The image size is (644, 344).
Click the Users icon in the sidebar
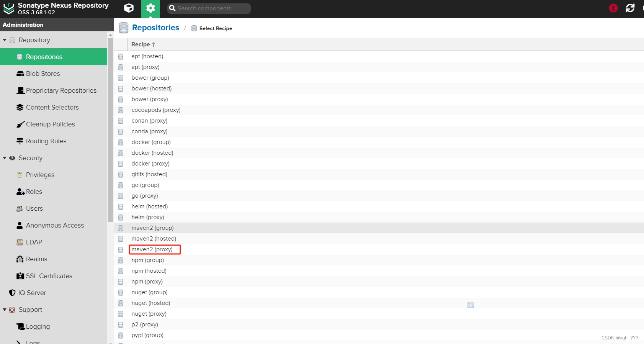point(20,208)
